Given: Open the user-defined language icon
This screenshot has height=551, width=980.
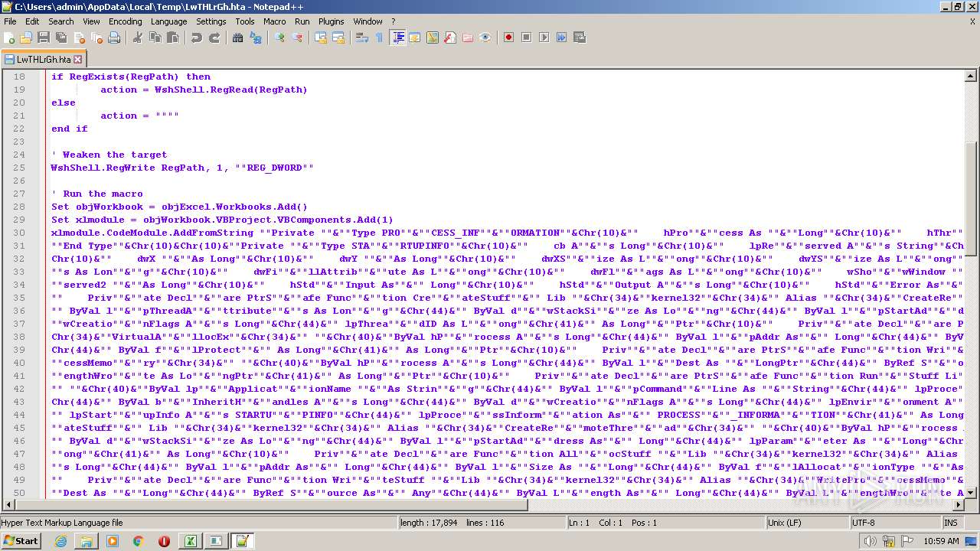Looking at the screenshot, I should 415,37.
